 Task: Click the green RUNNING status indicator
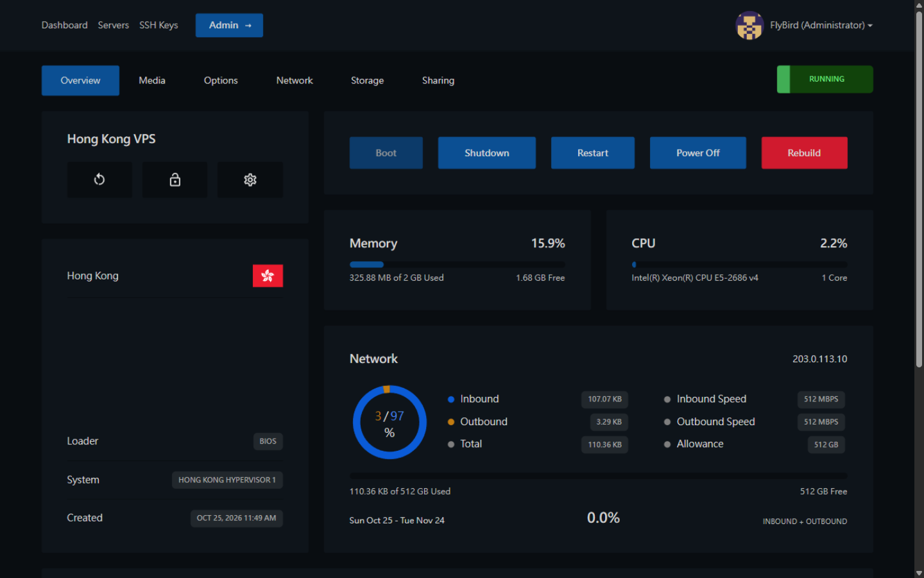[x=825, y=79]
